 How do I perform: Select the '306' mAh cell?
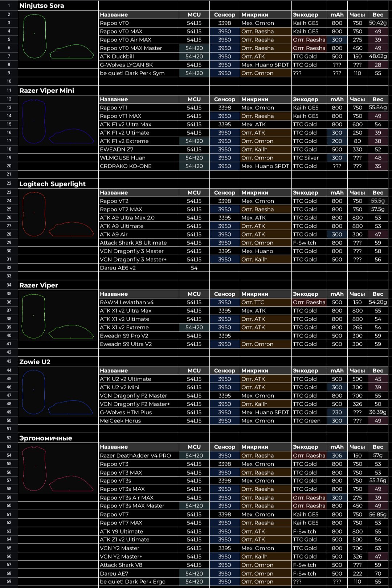[x=337, y=455]
